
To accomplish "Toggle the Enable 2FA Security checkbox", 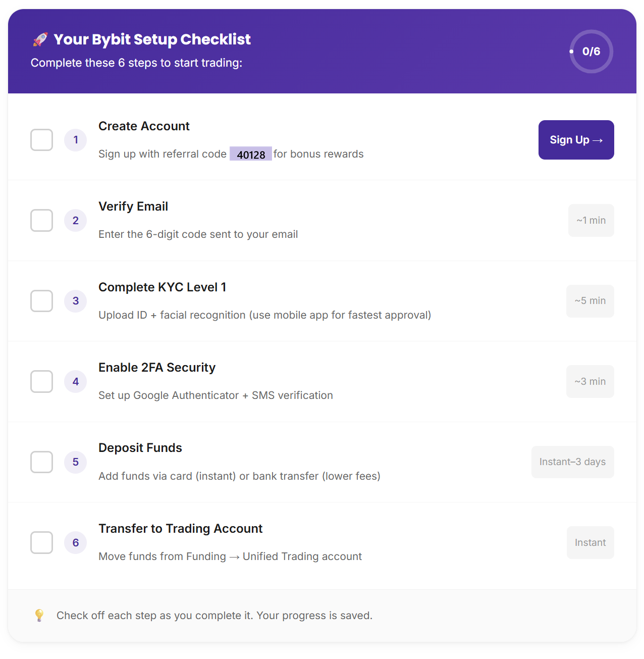I will (x=42, y=382).
